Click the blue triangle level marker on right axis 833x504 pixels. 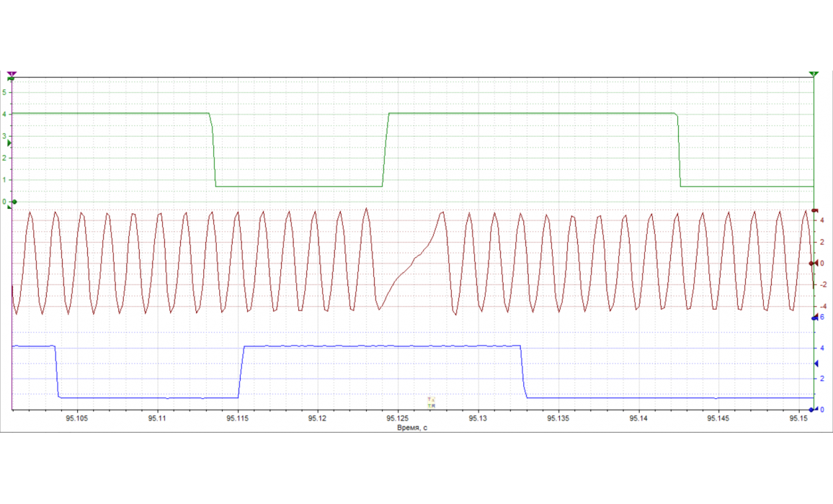pyautogui.click(x=816, y=364)
